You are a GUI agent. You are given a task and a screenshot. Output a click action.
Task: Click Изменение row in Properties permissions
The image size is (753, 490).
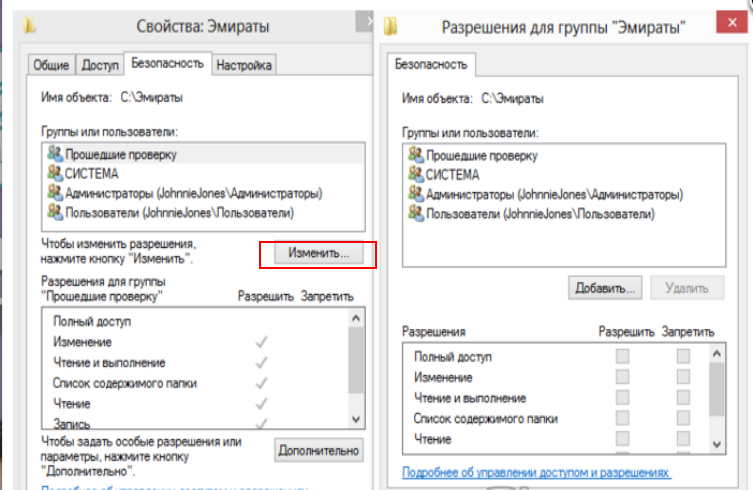pyautogui.click(x=196, y=342)
